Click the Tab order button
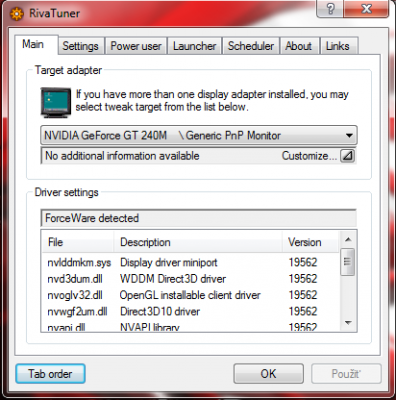This screenshot has height=400, width=396. click(x=50, y=374)
